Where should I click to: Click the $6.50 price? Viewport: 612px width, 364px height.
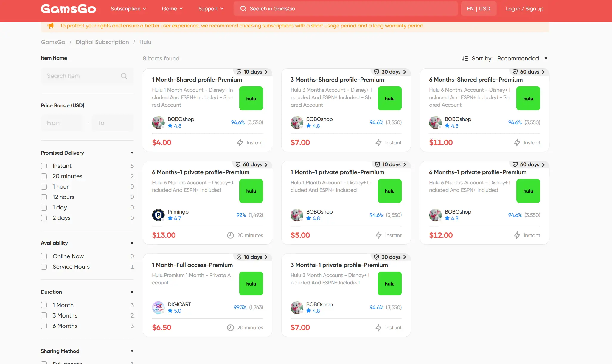[162, 328]
